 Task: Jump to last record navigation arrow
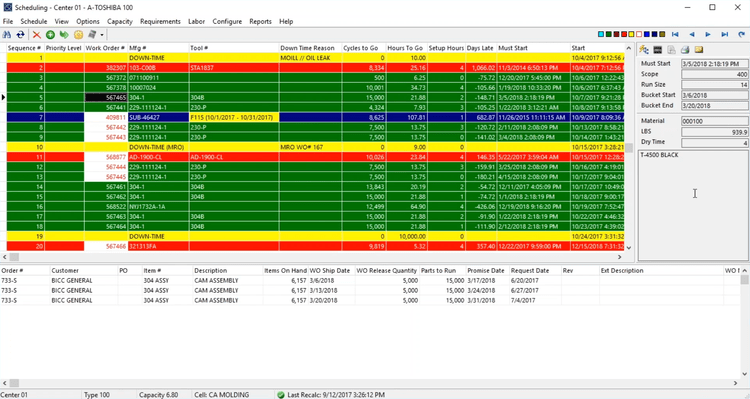coord(725,34)
